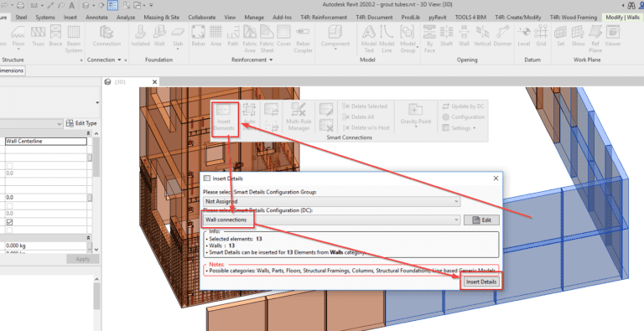This screenshot has height=331, width=644.
Task: Click Edit Type in Properties panel
Action: pos(81,123)
